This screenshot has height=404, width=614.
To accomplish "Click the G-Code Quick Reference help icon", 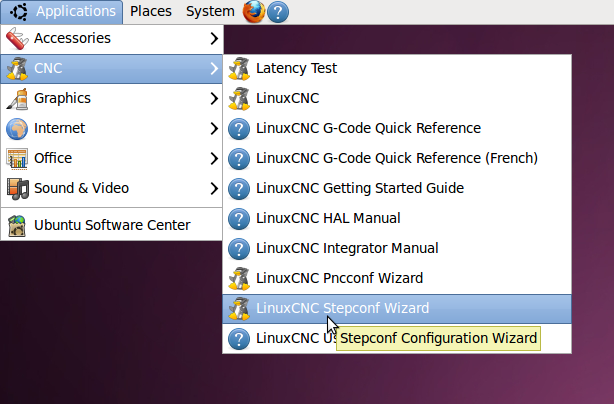I will (239, 129).
